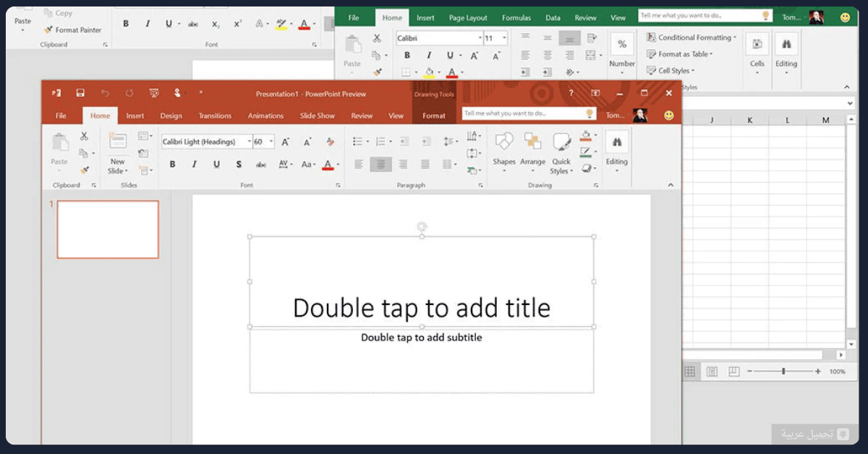The width and height of the screenshot is (868, 454).
Task: Toggle center alignment in PowerPoint's Paragraph group
Action: point(381,165)
